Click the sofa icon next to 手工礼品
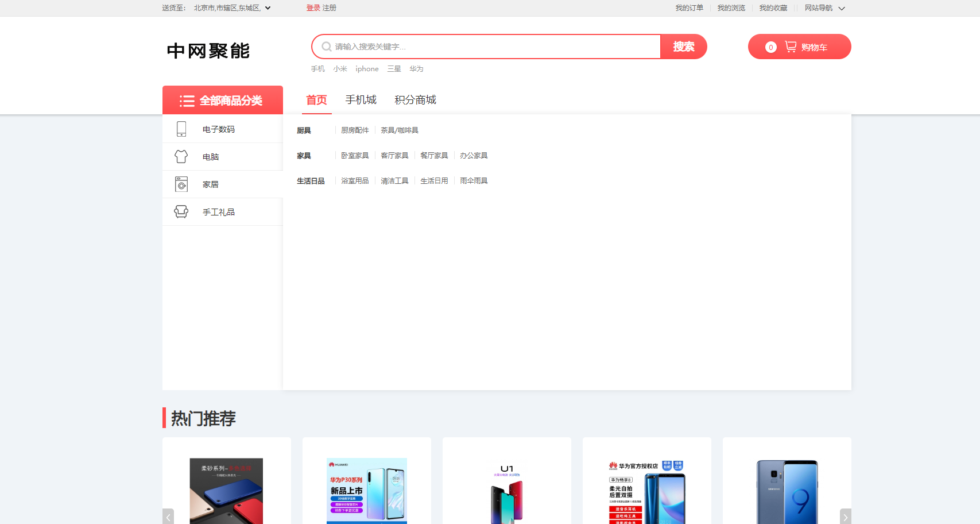The width and height of the screenshot is (980, 524). pos(181,211)
